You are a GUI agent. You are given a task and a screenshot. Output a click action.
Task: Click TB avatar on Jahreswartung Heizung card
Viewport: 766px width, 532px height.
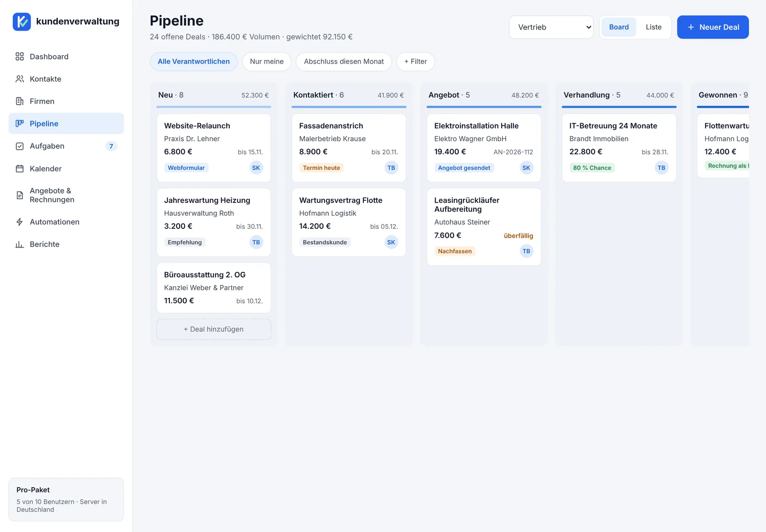click(x=256, y=242)
